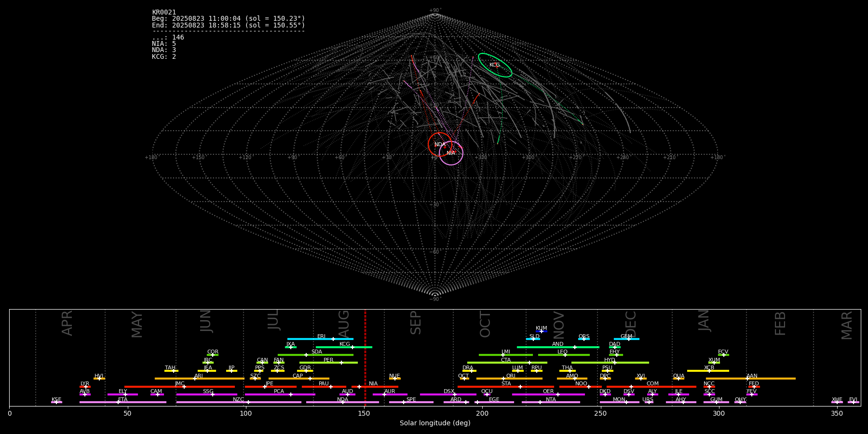Image resolution: width=868 pixels, height=434 pixels.
Task: Click the 'NDA: 3' count in header
Action: click(x=164, y=50)
